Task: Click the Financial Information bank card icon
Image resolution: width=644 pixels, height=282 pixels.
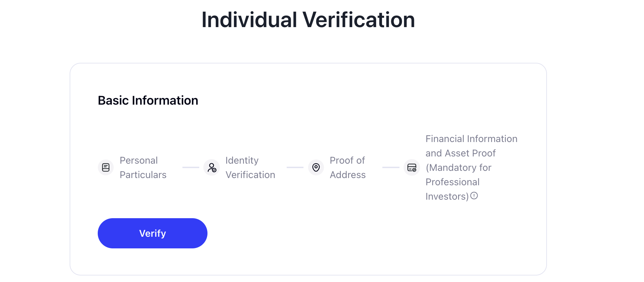Action: tap(412, 167)
